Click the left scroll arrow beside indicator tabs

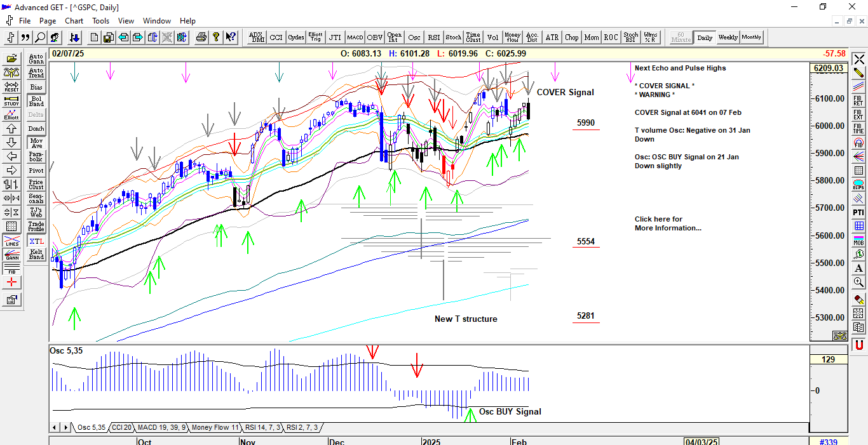(x=55, y=427)
